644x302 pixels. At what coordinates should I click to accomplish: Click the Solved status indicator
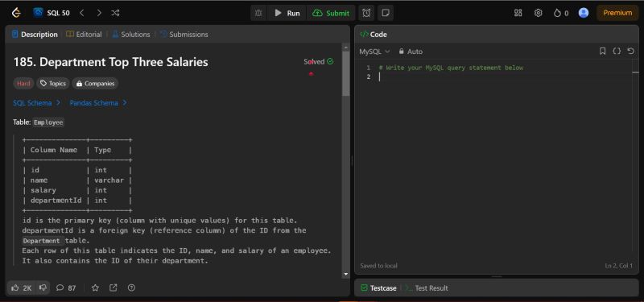318,62
